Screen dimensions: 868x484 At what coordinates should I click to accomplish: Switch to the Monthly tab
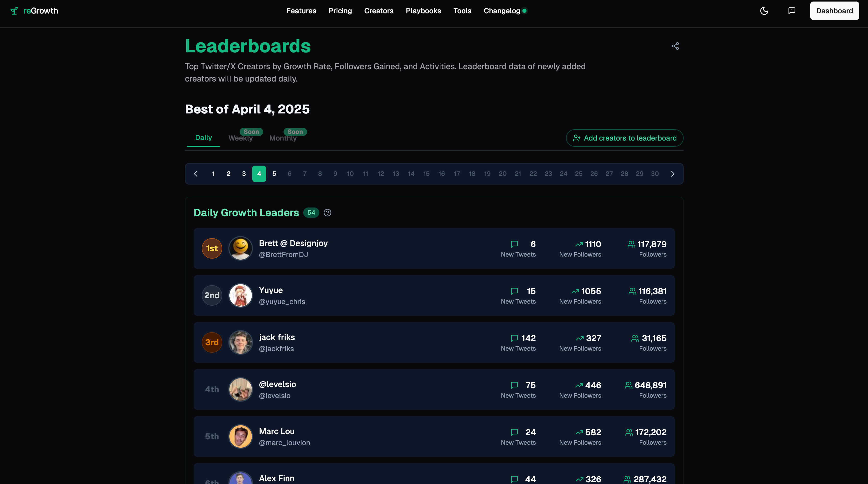[x=283, y=138]
